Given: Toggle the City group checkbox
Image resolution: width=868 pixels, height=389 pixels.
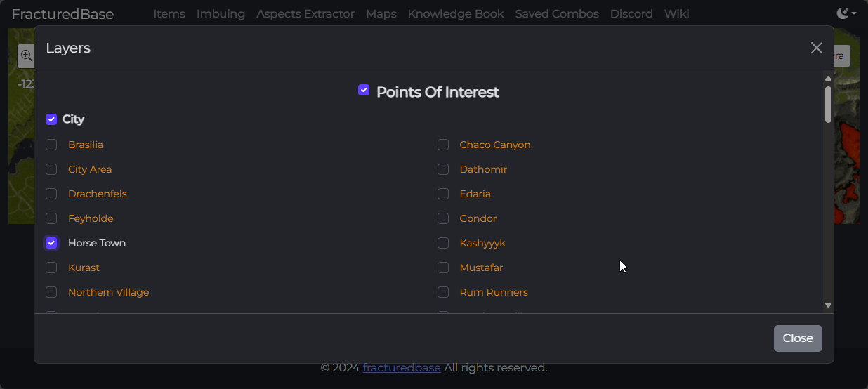Looking at the screenshot, I should pos(51,119).
